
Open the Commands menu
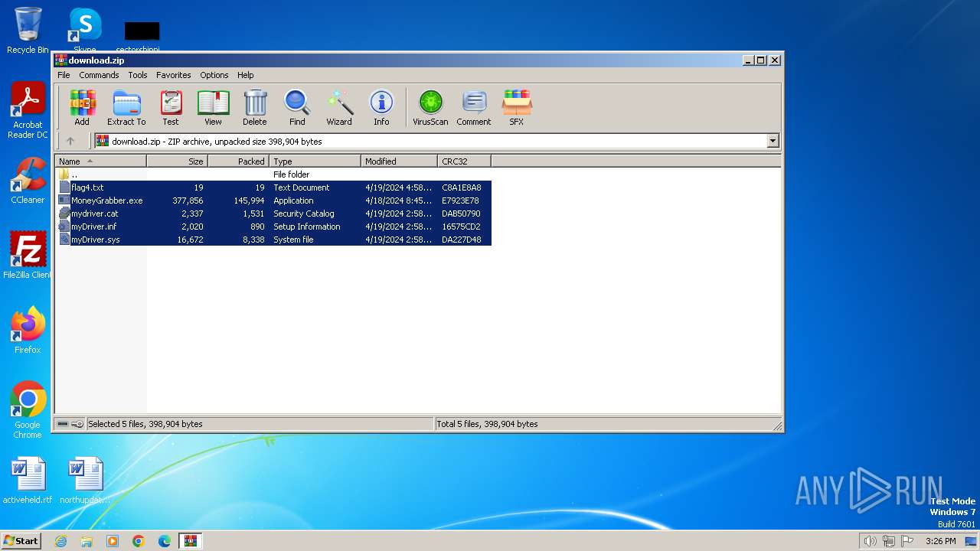(99, 75)
